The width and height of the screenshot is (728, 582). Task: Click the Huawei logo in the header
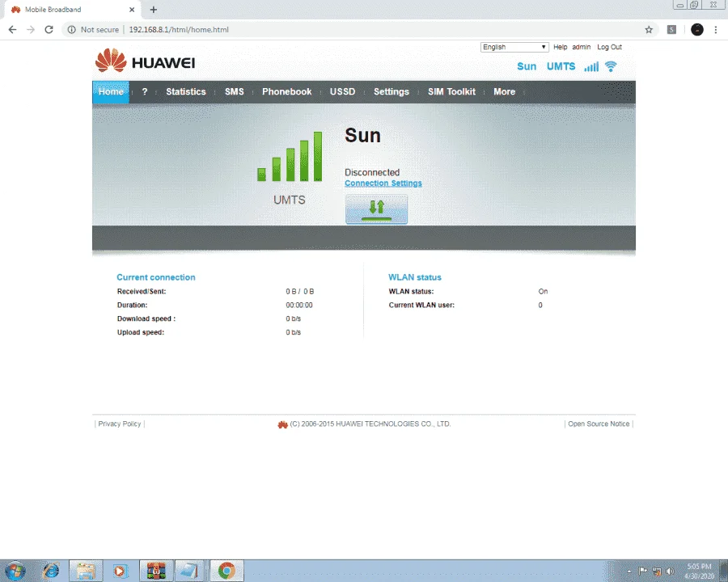[x=145, y=61]
